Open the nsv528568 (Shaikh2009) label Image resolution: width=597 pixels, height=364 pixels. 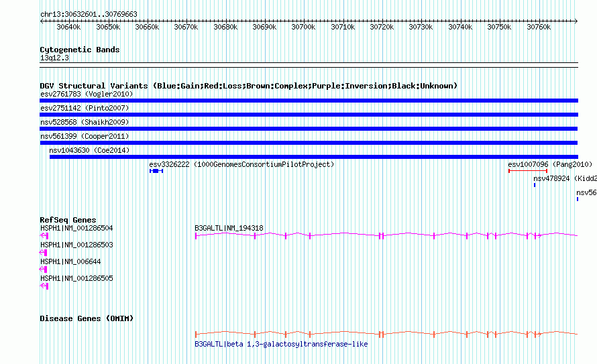(x=85, y=122)
